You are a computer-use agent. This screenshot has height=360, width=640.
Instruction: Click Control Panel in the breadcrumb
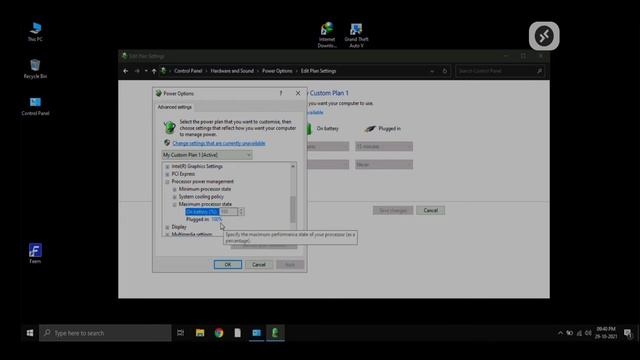point(188,71)
